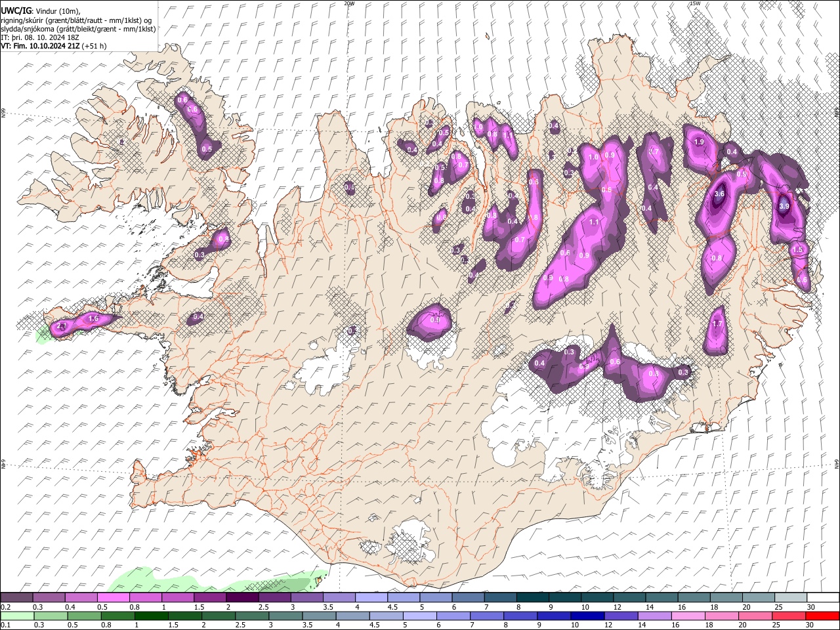This screenshot has height=630, width=840.
Task: Click the '15W' longitude label
Action: point(695,3)
